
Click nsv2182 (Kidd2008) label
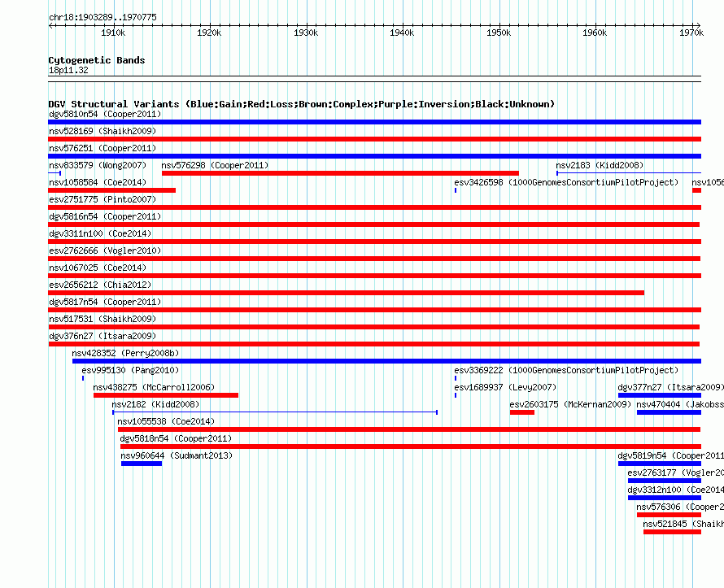155,404
